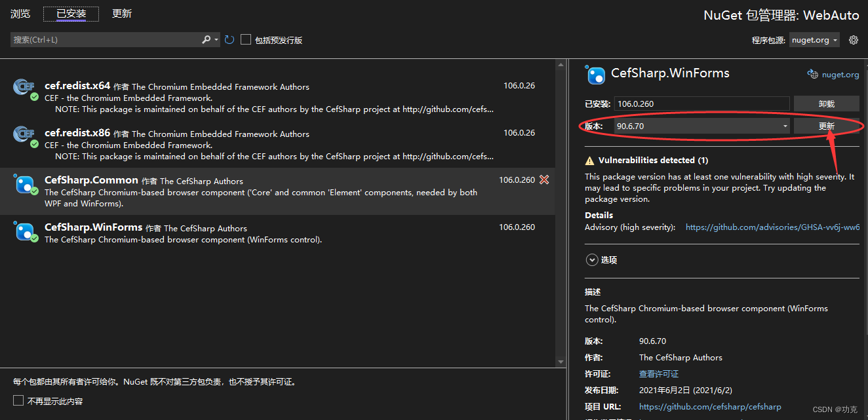
Task: Uninstall CefSharp.Common via red X icon
Action: pyautogui.click(x=544, y=180)
